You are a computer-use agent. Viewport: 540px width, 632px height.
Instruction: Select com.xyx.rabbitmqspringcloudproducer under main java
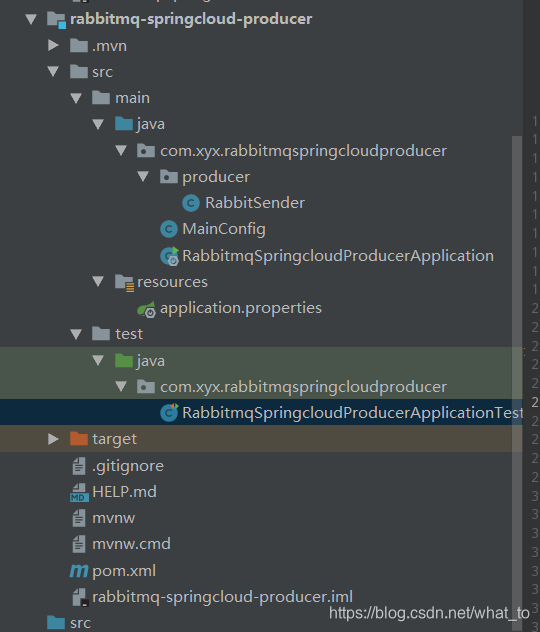tap(303, 151)
